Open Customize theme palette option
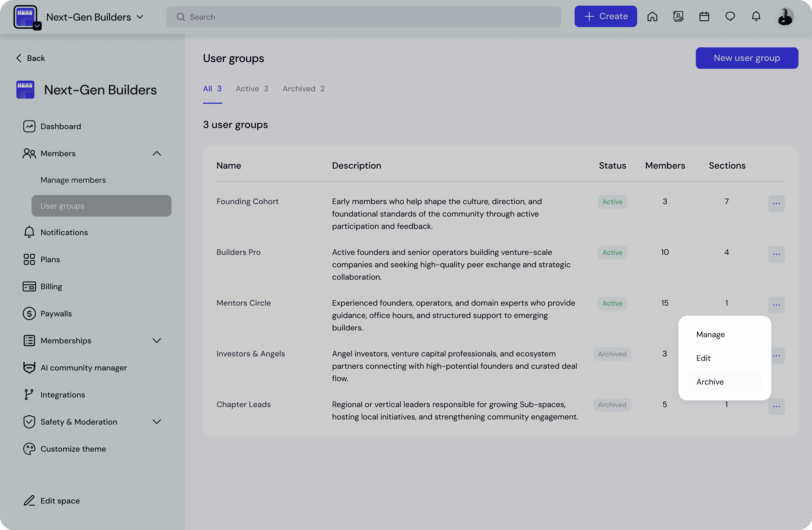This screenshot has width=812, height=530. click(73, 449)
